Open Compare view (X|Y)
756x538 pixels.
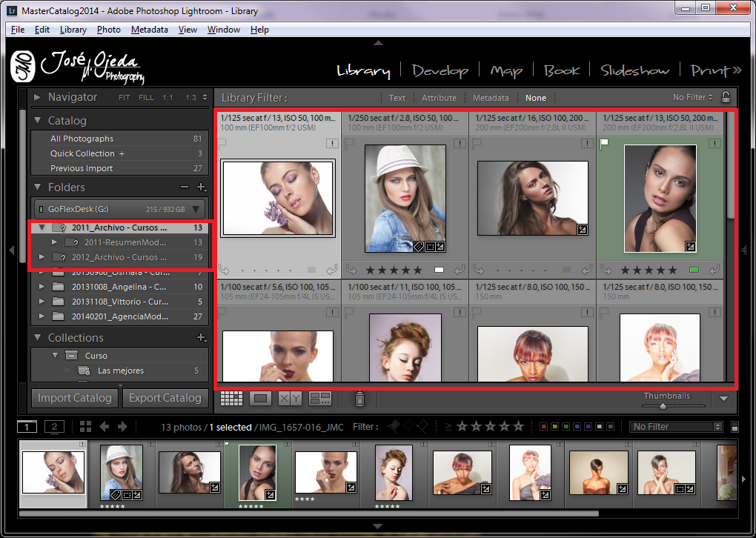coord(291,398)
